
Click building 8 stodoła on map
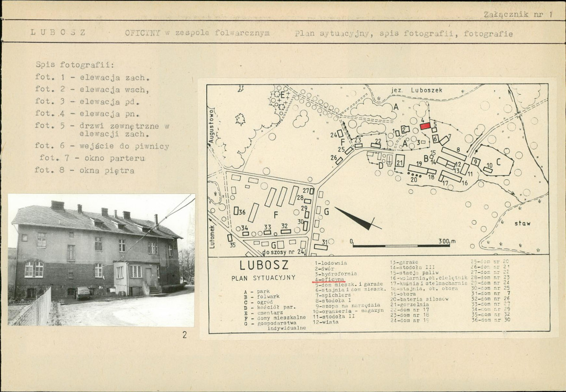pyautogui.click(x=454, y=154)
